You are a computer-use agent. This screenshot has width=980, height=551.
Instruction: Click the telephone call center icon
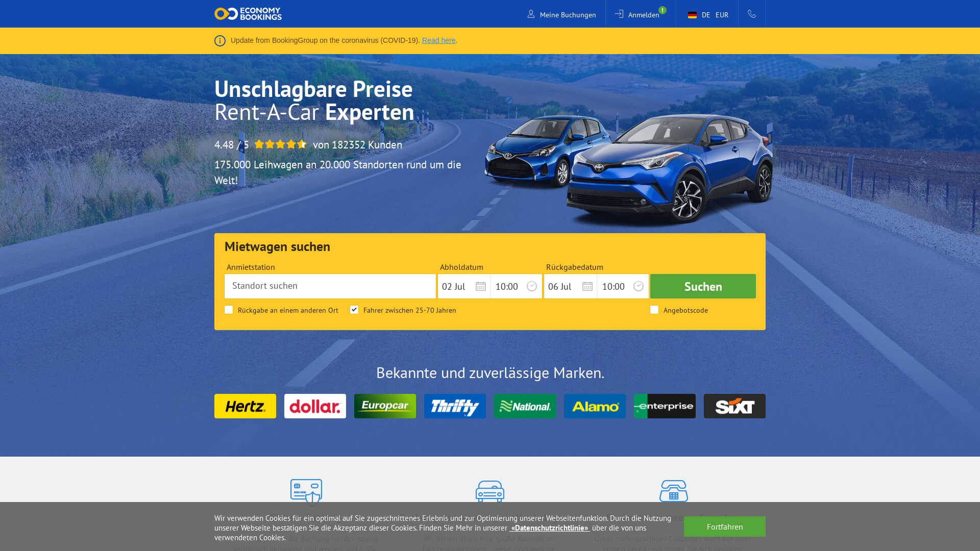point(674,491)
